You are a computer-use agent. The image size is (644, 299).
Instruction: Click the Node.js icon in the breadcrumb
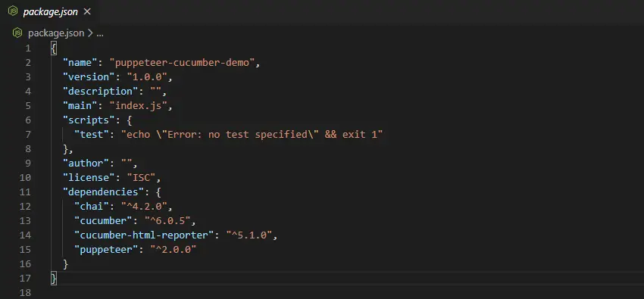17,33
